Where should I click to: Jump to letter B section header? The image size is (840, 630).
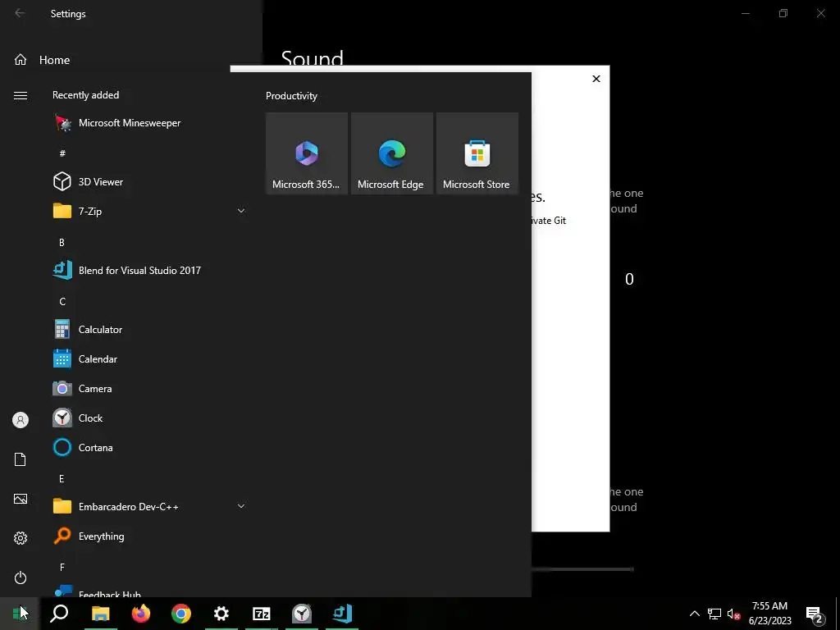pyautogui.click(x=62, y=242)
